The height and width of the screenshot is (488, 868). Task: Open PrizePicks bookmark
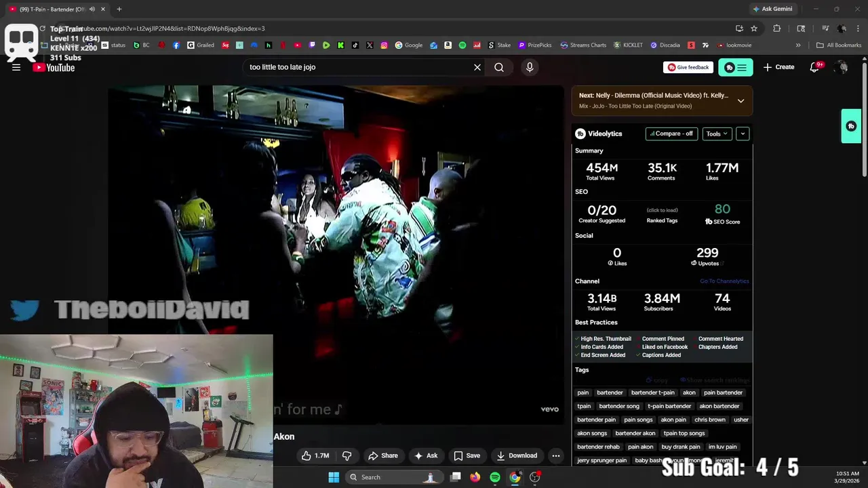point(535,45)
